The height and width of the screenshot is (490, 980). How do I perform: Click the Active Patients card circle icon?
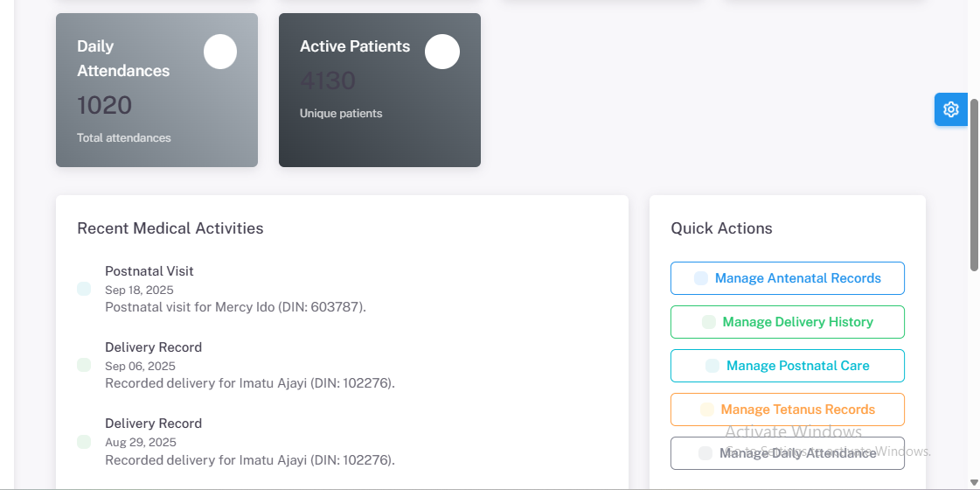click(442, 52)
